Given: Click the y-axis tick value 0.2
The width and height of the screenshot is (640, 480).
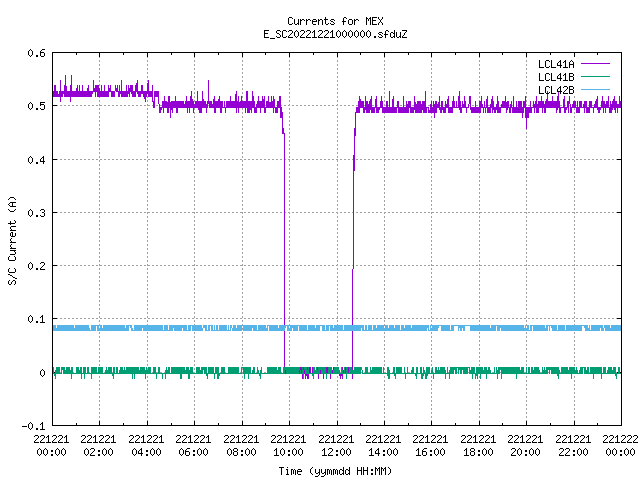Looking at the screenshot, I should (x=36, y=266).
